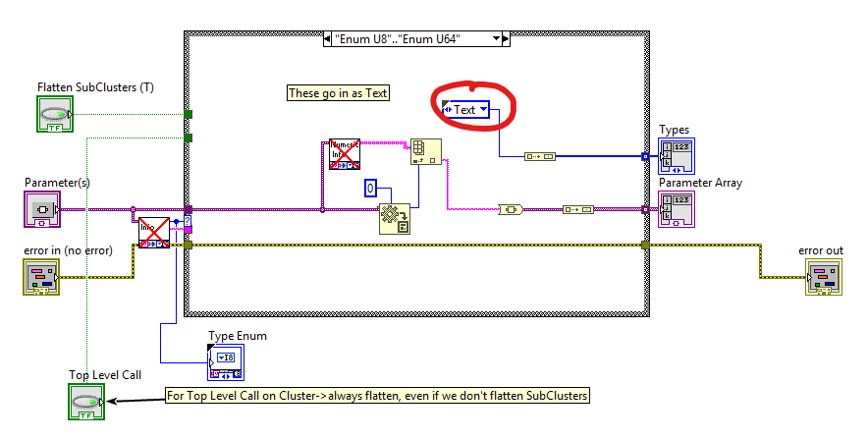The image size is (868, 440).
Task: Select the "These go in as Text" comment
Action: 338,93
